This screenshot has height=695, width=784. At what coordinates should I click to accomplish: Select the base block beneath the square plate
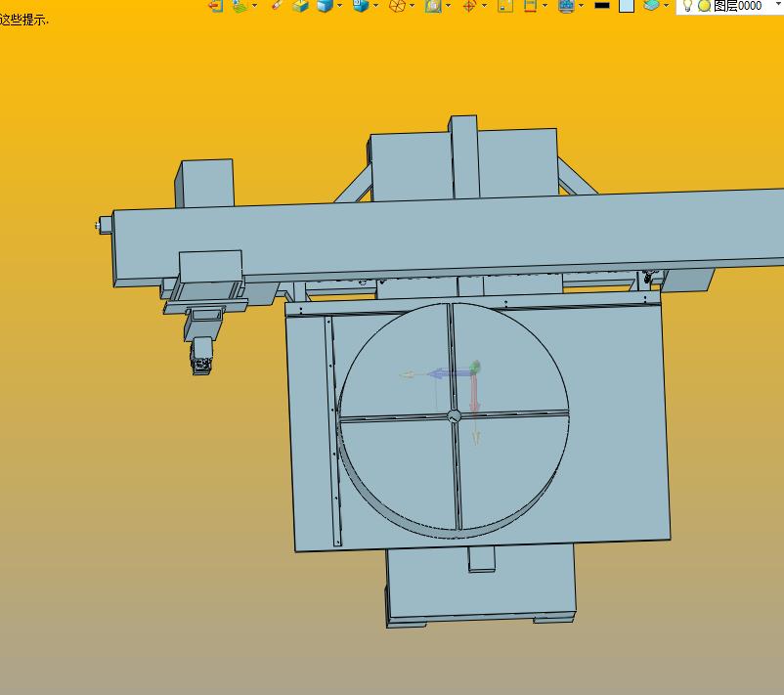[x=481, y=585]
